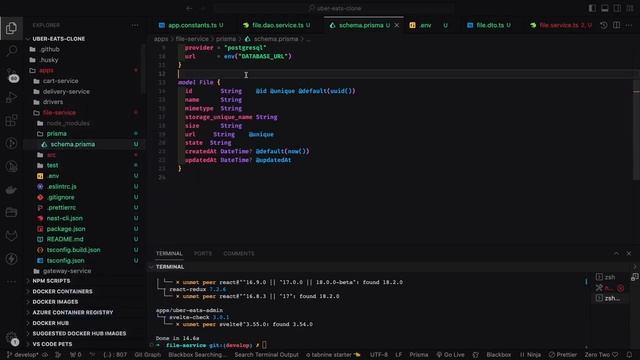Switch to the file.dao.service.ts tab
The image size is (640, 360).
coord(276,25)
